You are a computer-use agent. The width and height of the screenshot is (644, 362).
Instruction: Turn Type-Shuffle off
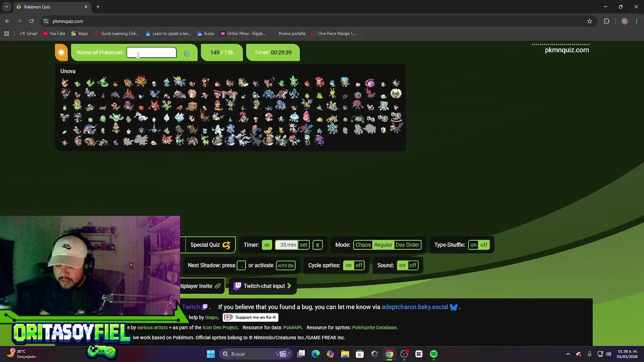(x=484, y=245)
